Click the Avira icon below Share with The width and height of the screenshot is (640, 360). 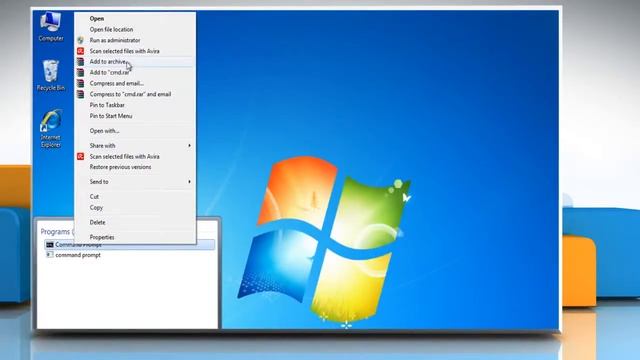pyautogui.click(x=80, y=156)
